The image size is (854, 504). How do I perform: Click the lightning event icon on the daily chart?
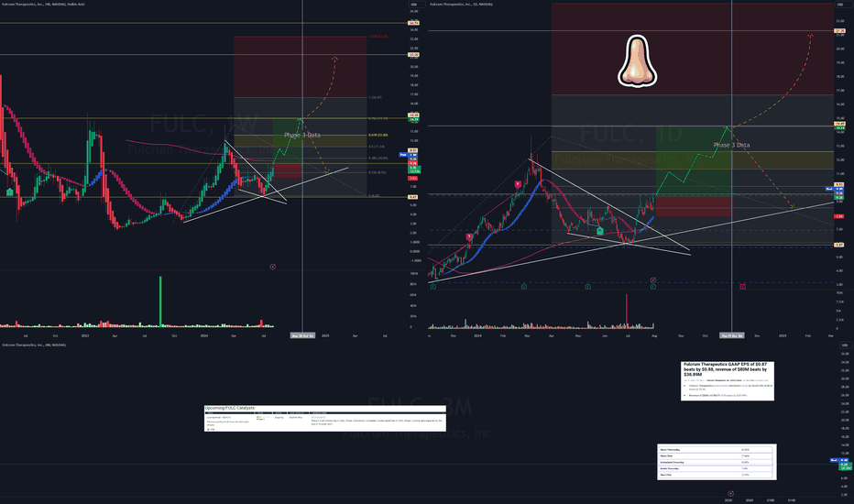[x=653, y=280]
